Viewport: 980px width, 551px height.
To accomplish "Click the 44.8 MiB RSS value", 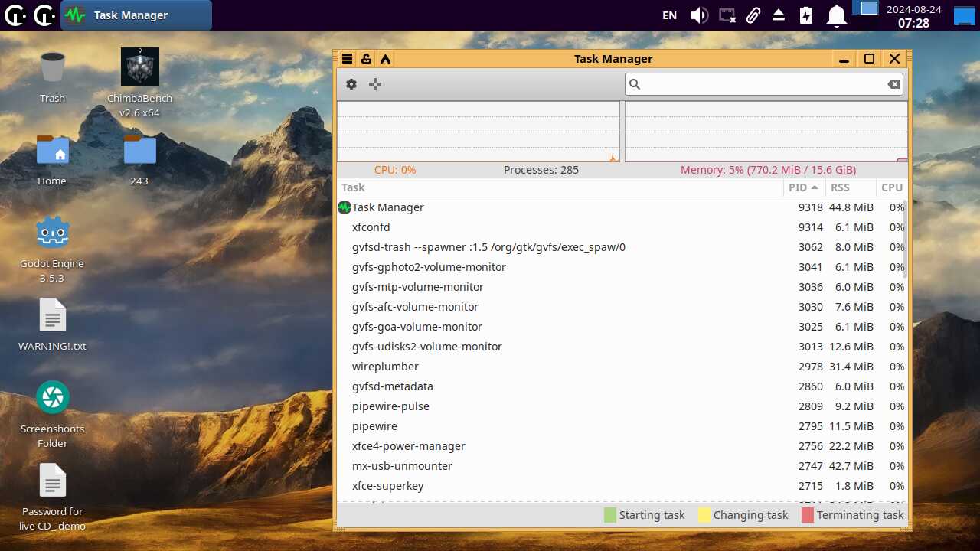I will click(851, 207).
